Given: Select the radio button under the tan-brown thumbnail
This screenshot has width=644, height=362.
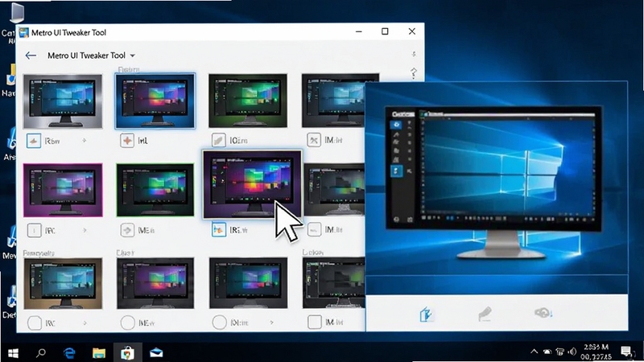Looking at the screenshot, I should click(35, 323).
